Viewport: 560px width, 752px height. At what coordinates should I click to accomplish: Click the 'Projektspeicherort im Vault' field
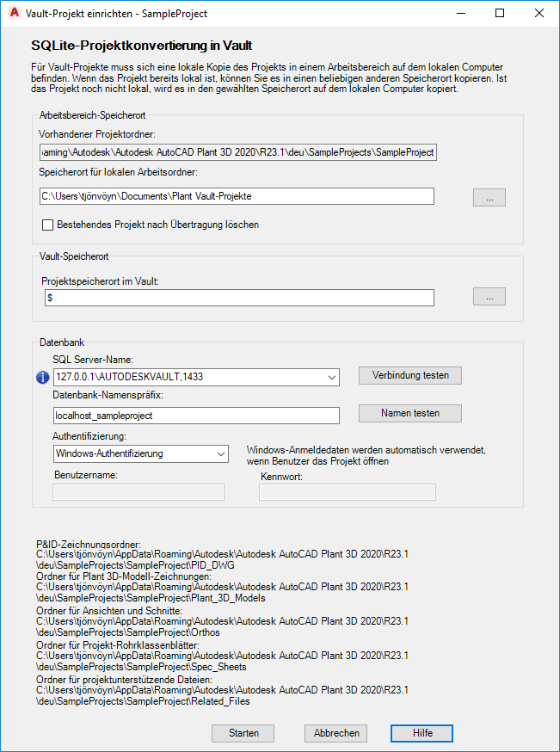tap(239, 298)
